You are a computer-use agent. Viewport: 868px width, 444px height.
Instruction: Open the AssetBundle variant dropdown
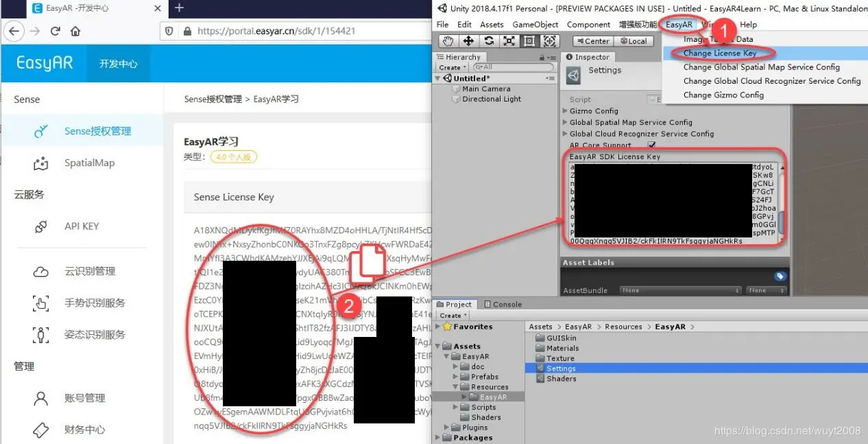tap(767, 291)
